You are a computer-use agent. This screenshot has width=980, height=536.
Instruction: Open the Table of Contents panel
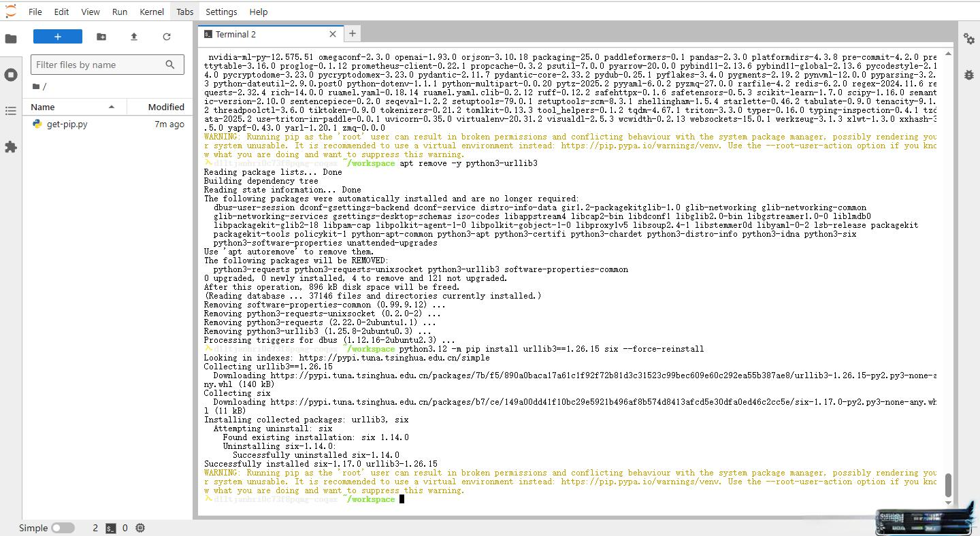(11, 111)
